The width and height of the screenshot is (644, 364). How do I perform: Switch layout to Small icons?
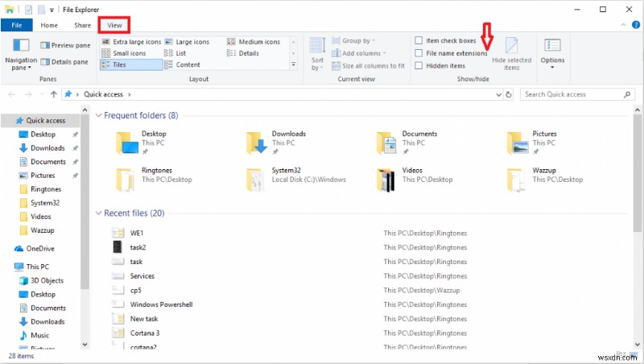pyautogui.click(x=124, y=53)
